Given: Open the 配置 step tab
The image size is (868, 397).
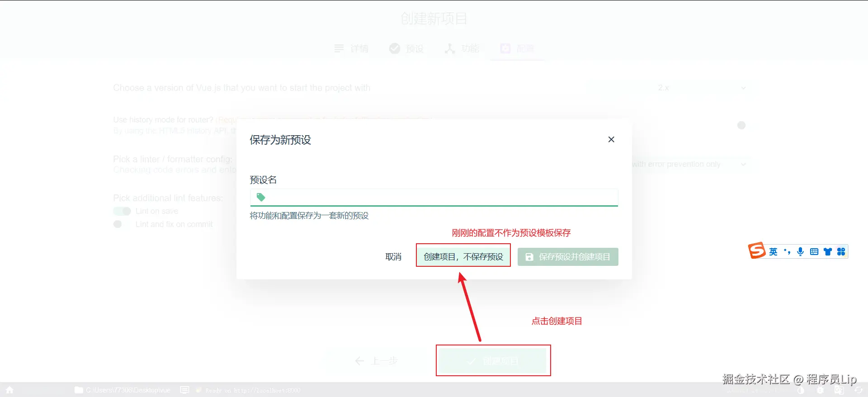Looking at the screenshot, I should click(x=517, y=48).
